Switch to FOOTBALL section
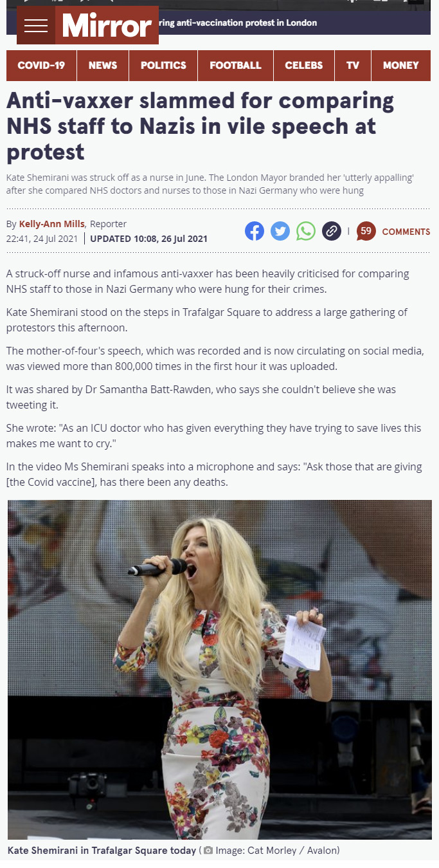Image resolution: width=439 pixels, height=868 pixels. (x=236, y=66)
